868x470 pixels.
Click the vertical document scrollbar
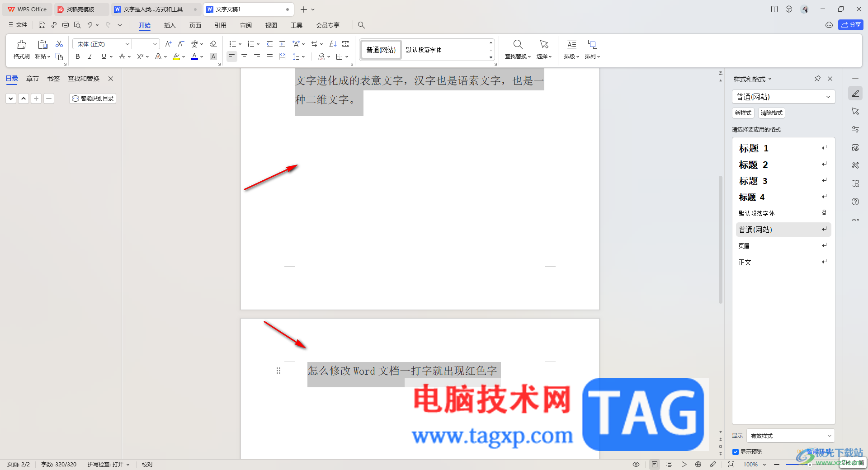click(721, 240)
